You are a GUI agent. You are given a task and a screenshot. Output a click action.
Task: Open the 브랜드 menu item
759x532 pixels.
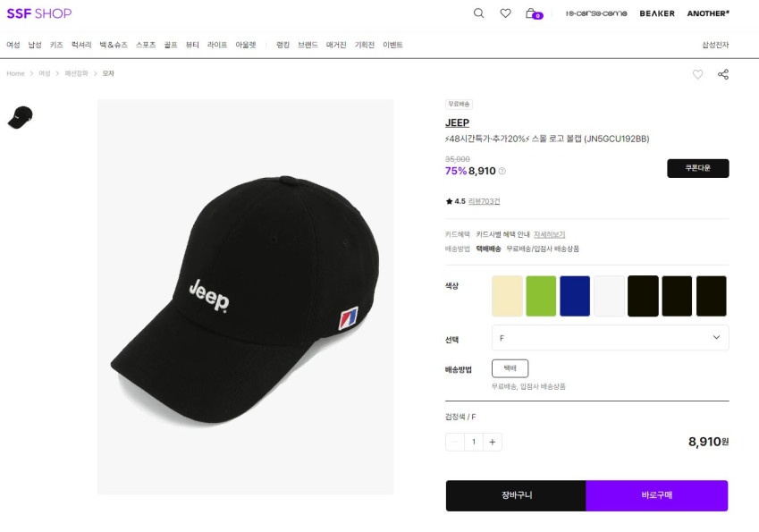click(x=308, y=45)
